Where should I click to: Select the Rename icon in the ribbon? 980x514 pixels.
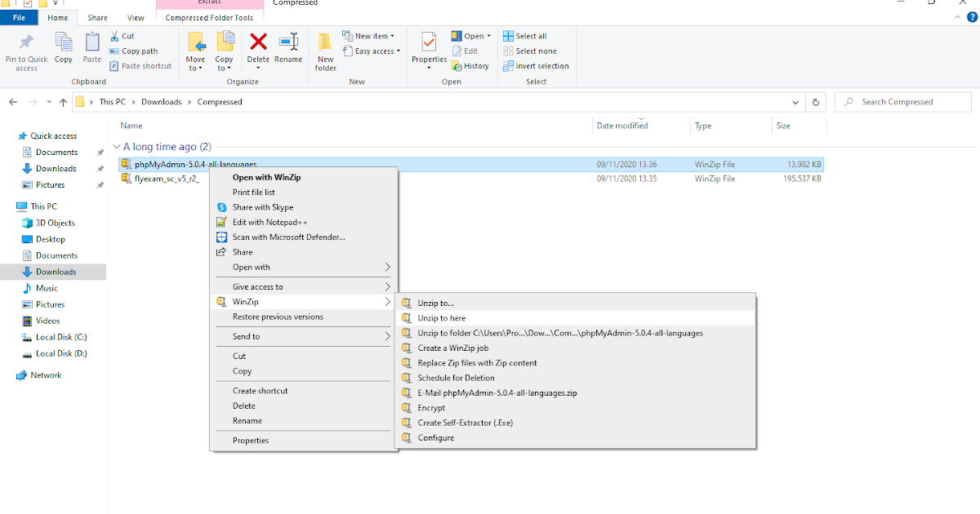point(287,49)
